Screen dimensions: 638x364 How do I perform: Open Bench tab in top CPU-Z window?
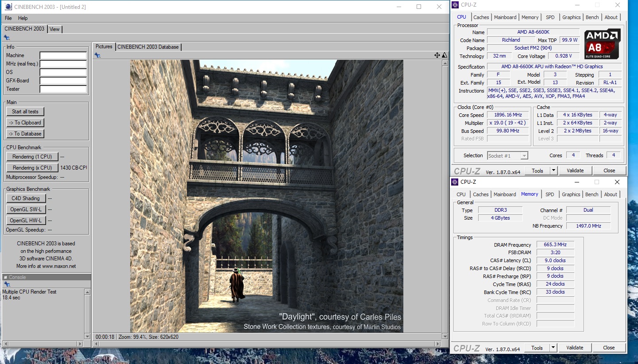coord(592,17)
